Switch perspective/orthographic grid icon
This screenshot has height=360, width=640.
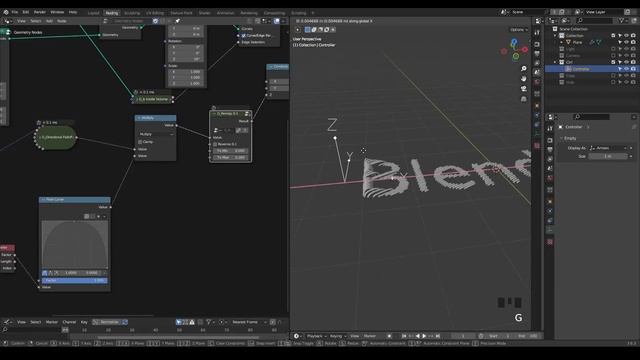tap(524, 99)
